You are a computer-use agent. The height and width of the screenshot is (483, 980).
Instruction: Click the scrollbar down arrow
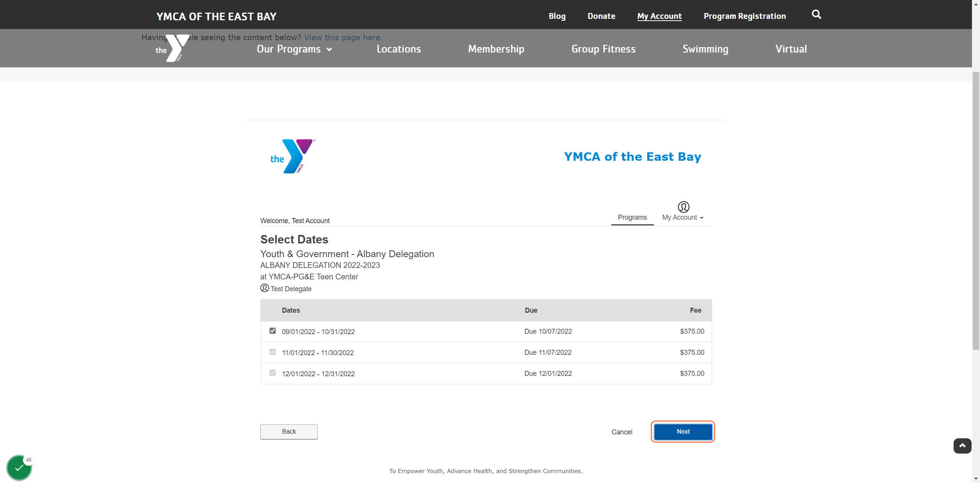point(976,479)
